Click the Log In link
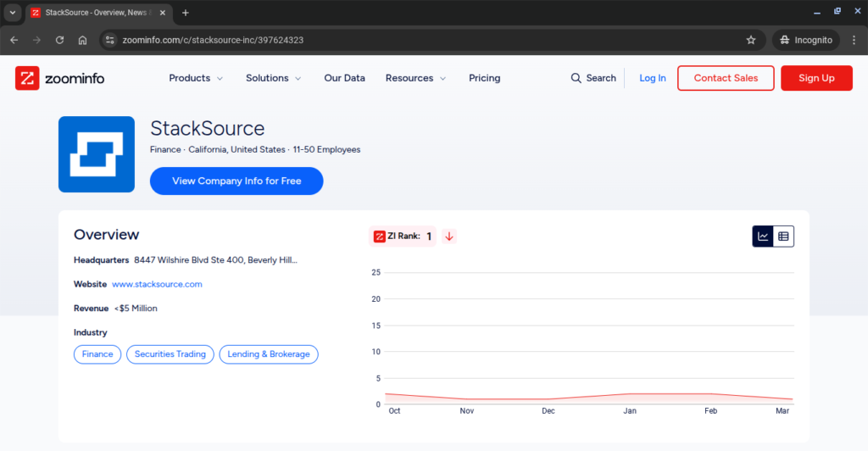 (653, 78)
